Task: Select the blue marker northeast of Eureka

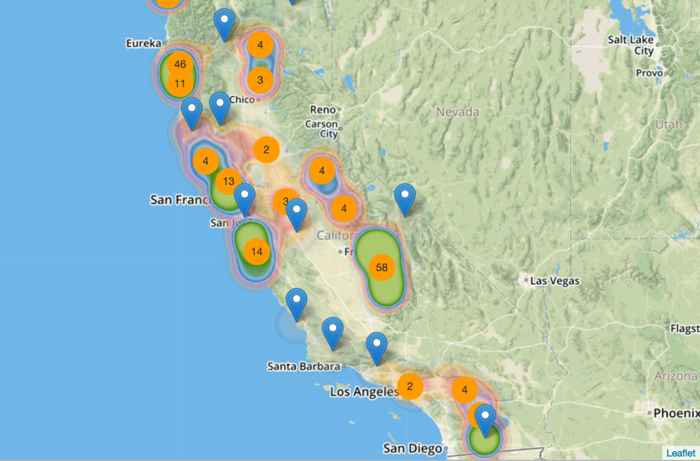Action: point(225,23)
